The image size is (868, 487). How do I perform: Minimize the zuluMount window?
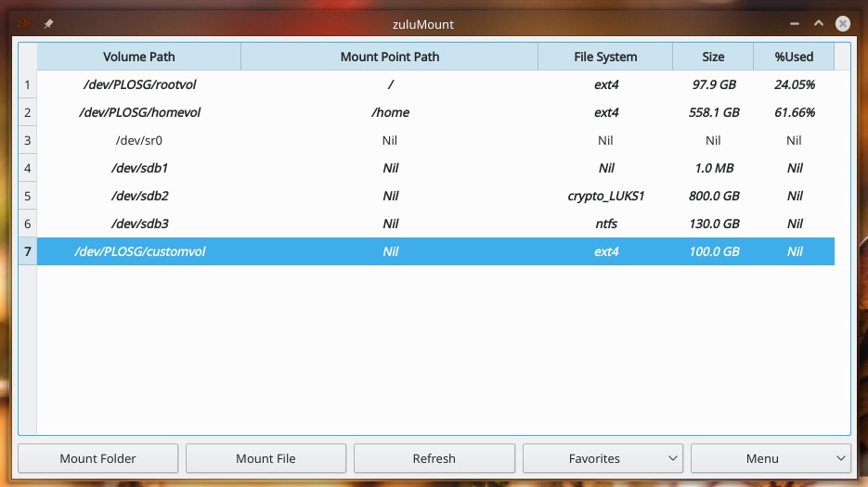(x=795, y=24)
